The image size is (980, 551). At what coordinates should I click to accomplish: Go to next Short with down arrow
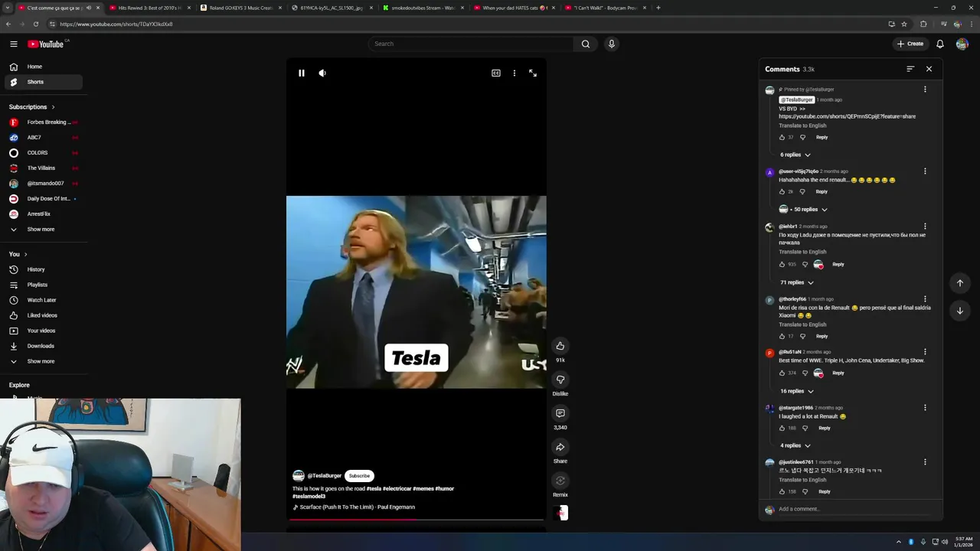point(960,311)
